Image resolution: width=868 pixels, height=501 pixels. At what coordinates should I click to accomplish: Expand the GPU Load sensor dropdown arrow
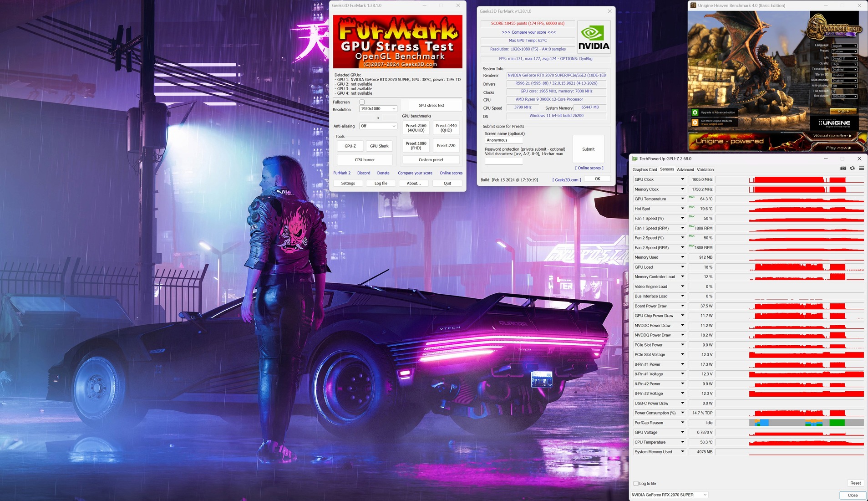[x=682, y=267]
